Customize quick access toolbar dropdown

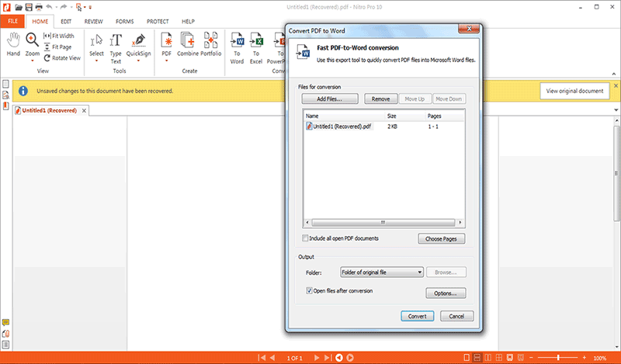coord(90,7)
